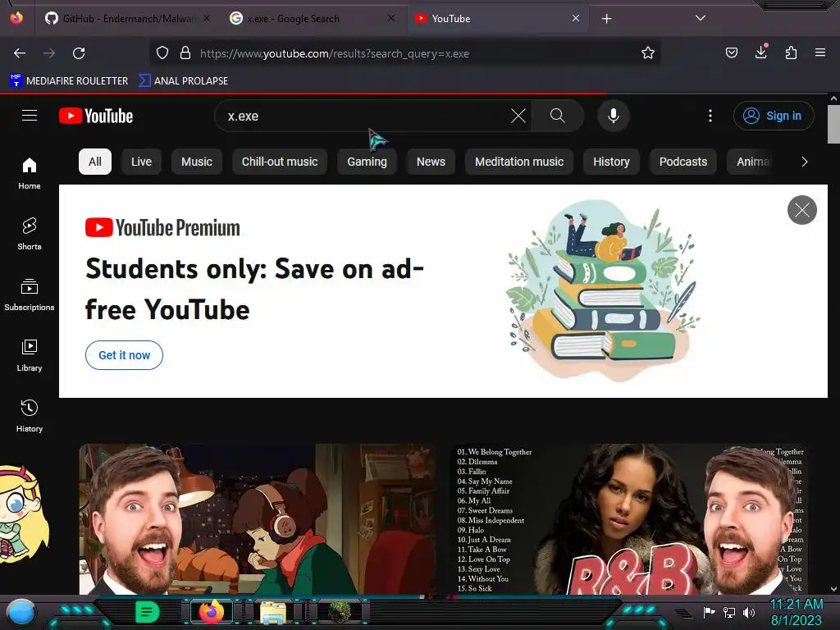Open Firefox extensions menu

point(791,53)
